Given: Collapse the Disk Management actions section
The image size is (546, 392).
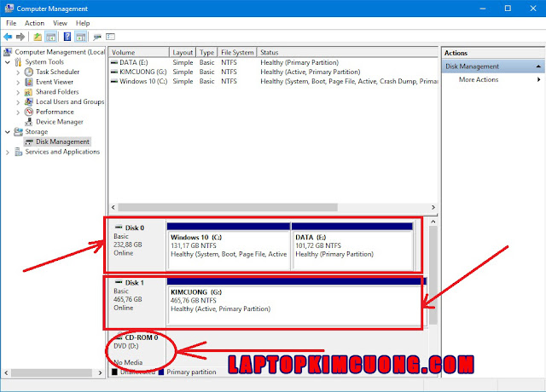Looking at the screenshot, I should [538, 66].
